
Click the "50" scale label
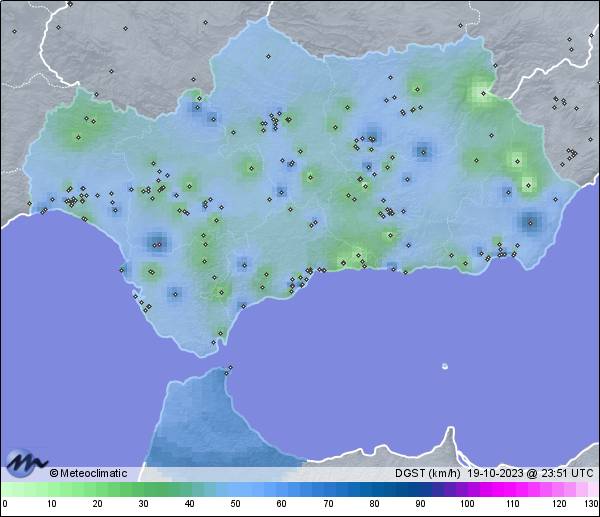(x=235, y=503)
